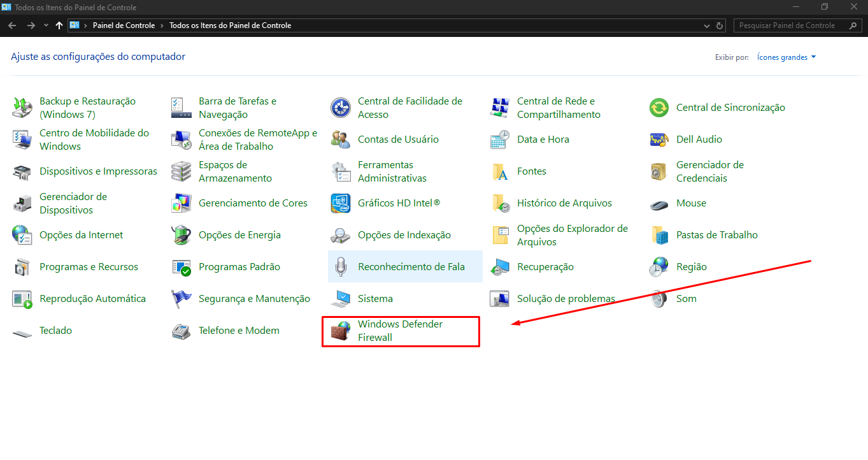The width and height of the screenshot is (868, 460).
Task: Click the Solução de problemas link
Action: point(566,299)
